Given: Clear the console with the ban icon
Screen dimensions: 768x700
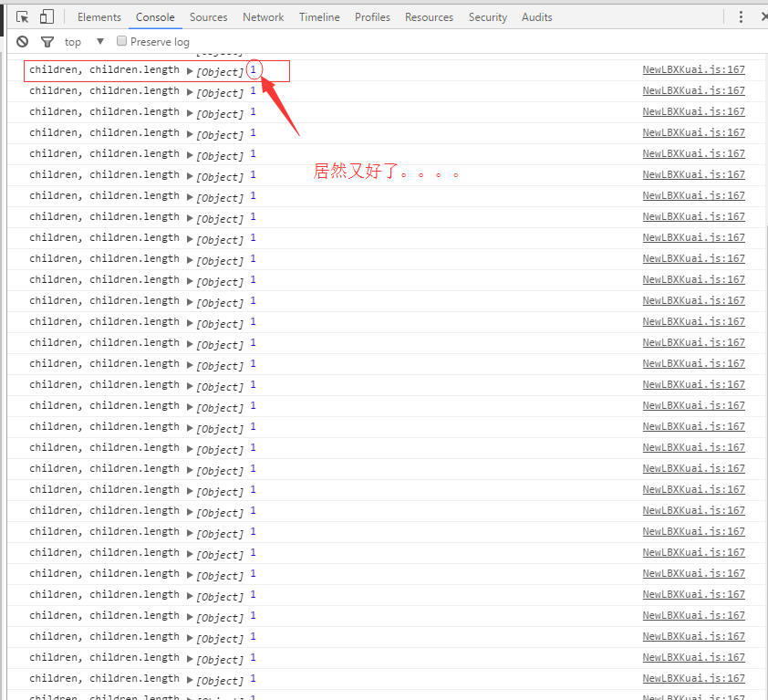Looking at the screenshot, I should pos(23,42).
